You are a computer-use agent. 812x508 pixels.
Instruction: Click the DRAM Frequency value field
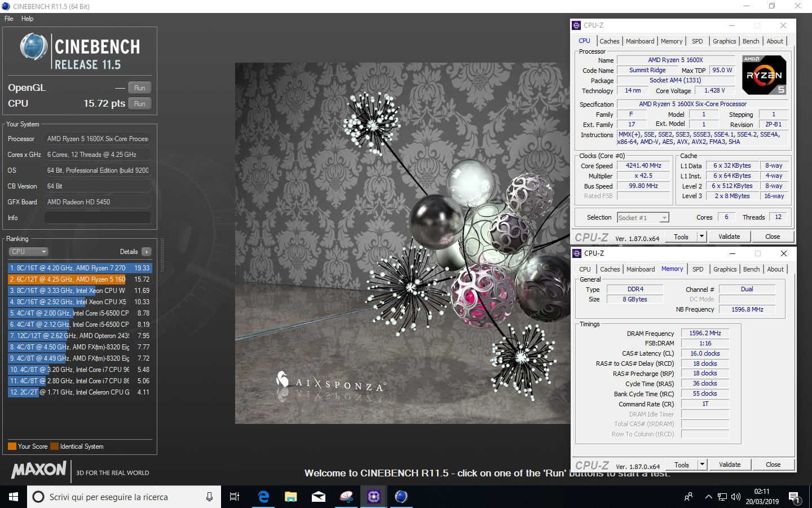(x=705, y=334)
